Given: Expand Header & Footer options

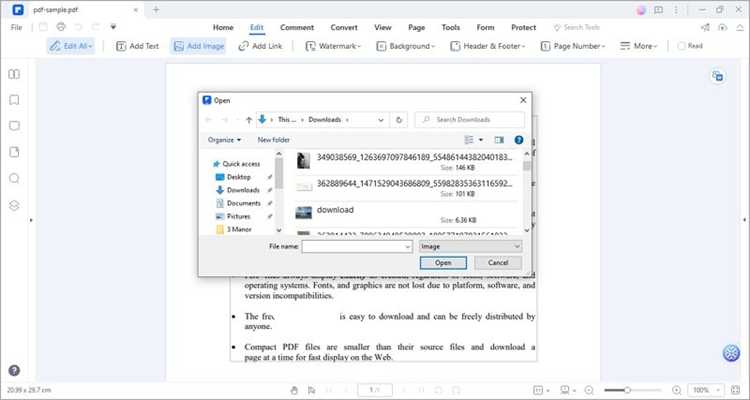Looking at the screenshot, I should 487,46.
